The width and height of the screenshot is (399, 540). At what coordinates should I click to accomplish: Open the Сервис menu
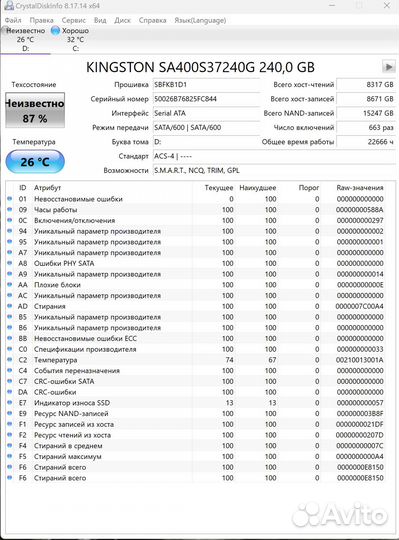74,20
